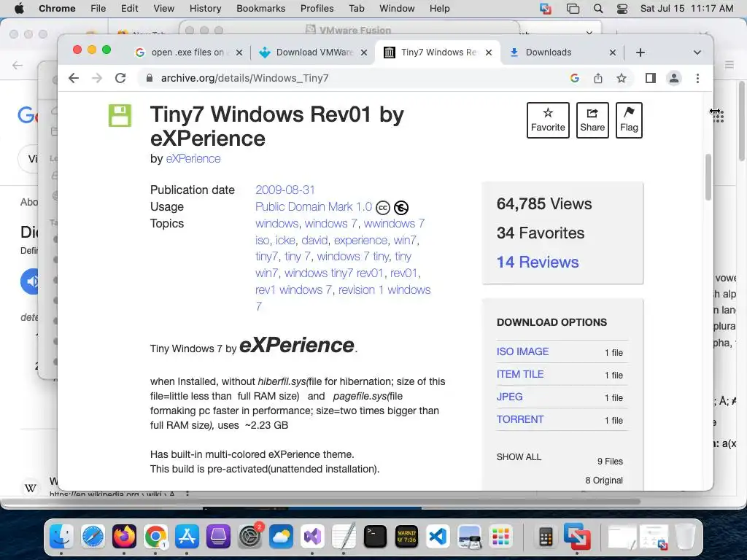The image size is (747, 560).
Task: Bookmark this tab with the star icon
Action: pos(622,78)
